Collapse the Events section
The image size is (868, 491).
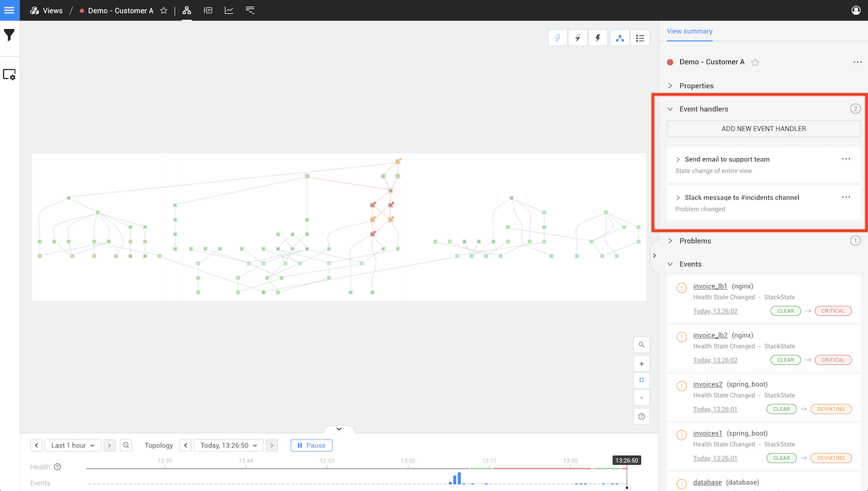pos(670,264)
